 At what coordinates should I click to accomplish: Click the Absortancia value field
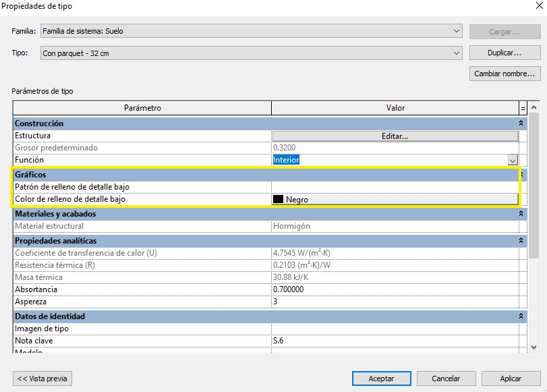[x=395, y=289]
